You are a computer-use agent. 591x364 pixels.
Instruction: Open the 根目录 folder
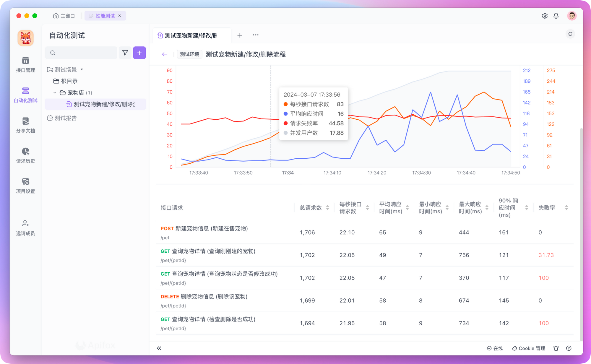(x=66, y=81)
